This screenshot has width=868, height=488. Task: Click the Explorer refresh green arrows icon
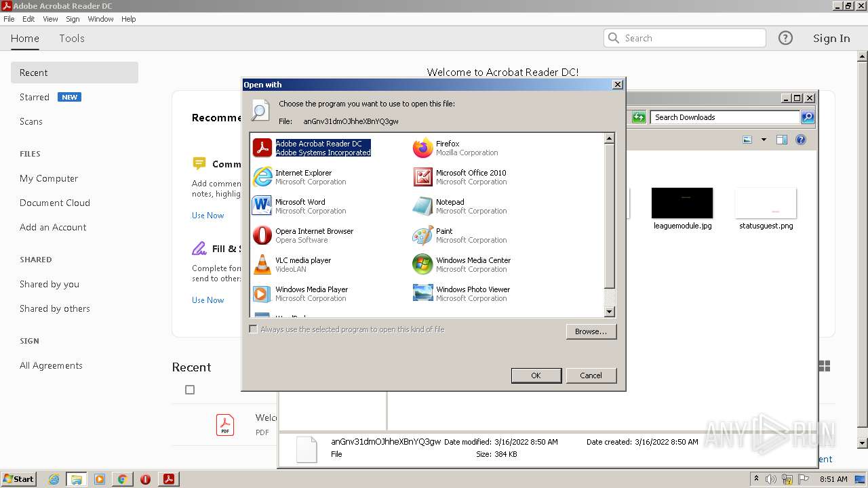[x=639, y=117]
